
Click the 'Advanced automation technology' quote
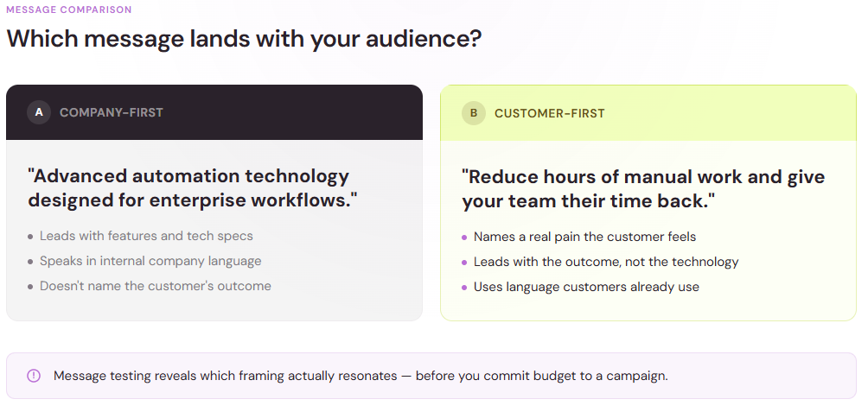pyautogui.click(x=193, y=187)
